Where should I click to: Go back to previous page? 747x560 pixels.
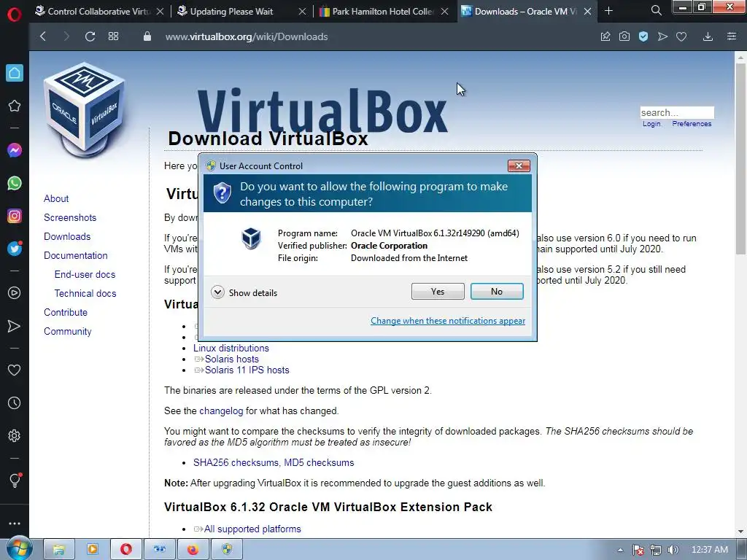coord(43,36)
